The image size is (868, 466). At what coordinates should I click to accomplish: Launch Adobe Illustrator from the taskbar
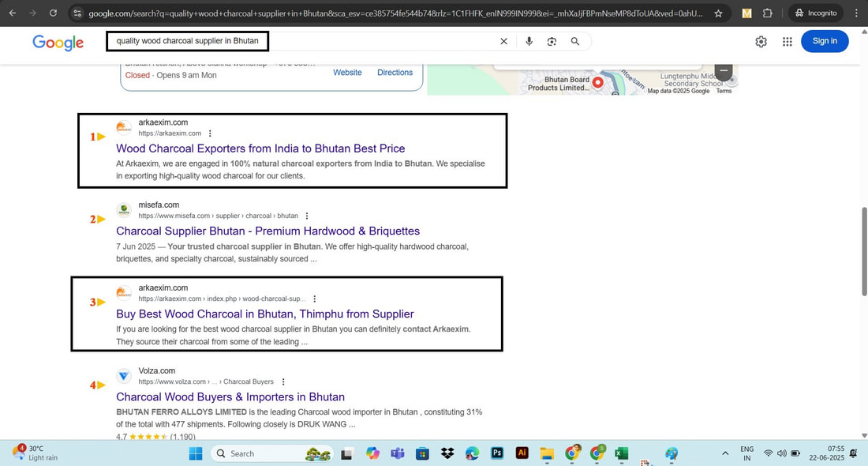[522, 453]
